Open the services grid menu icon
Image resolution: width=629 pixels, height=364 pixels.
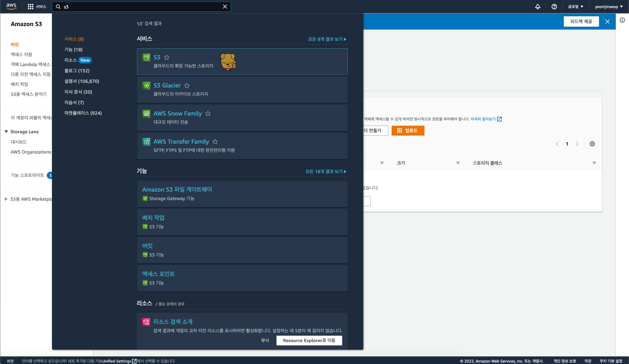pyautogui.click(x=30, y=7)
